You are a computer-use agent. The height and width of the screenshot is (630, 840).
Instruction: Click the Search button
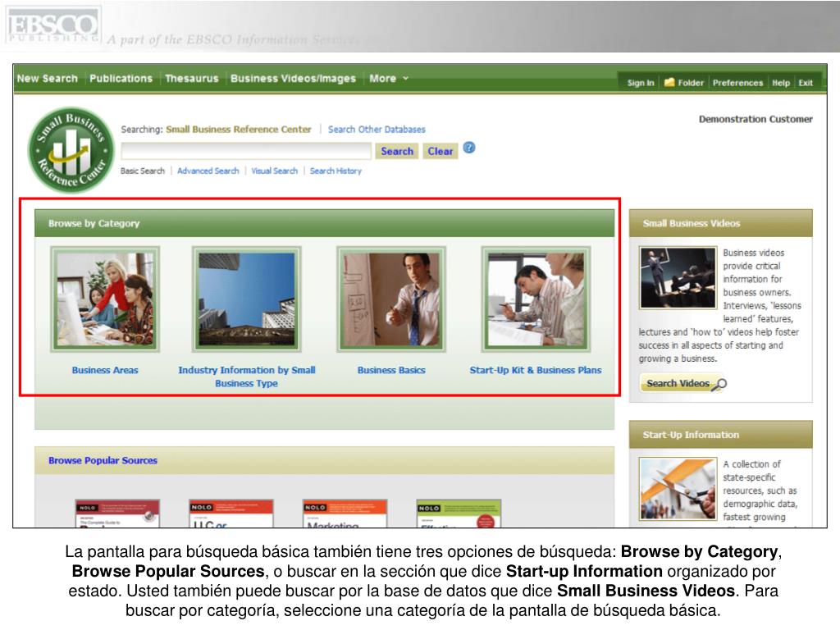pos(397,151)
